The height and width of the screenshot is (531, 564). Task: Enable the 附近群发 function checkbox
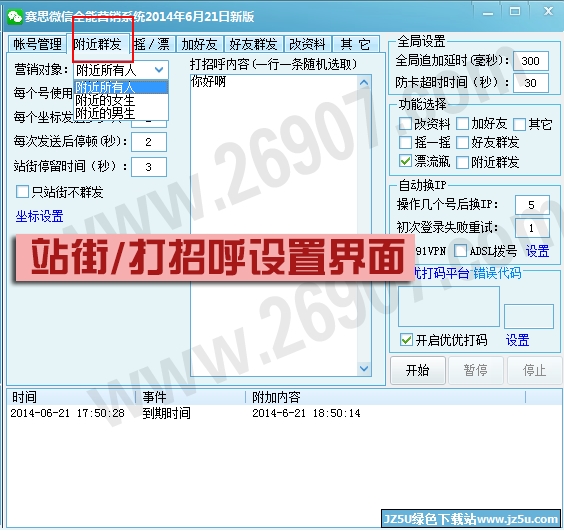(462, 162)
